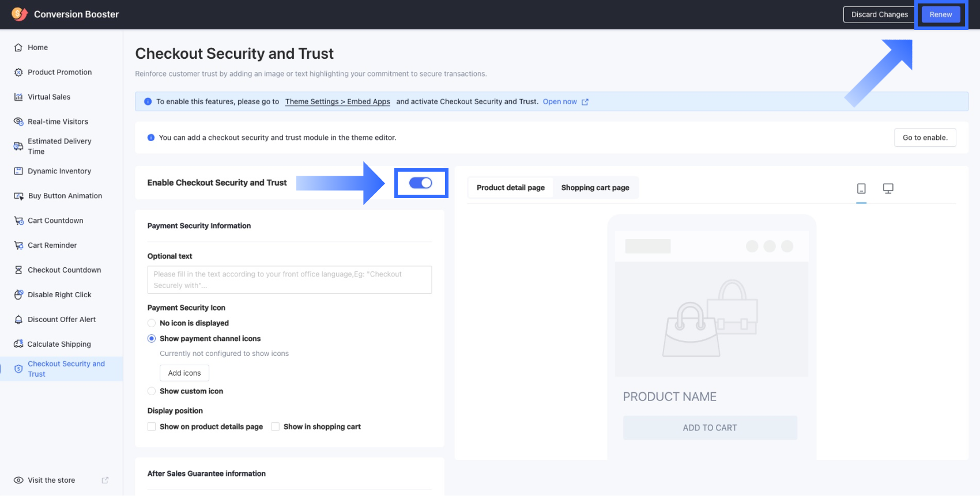980x496 pixels.
Task: Select No icon is displayed option
Action: coord(152,323)
